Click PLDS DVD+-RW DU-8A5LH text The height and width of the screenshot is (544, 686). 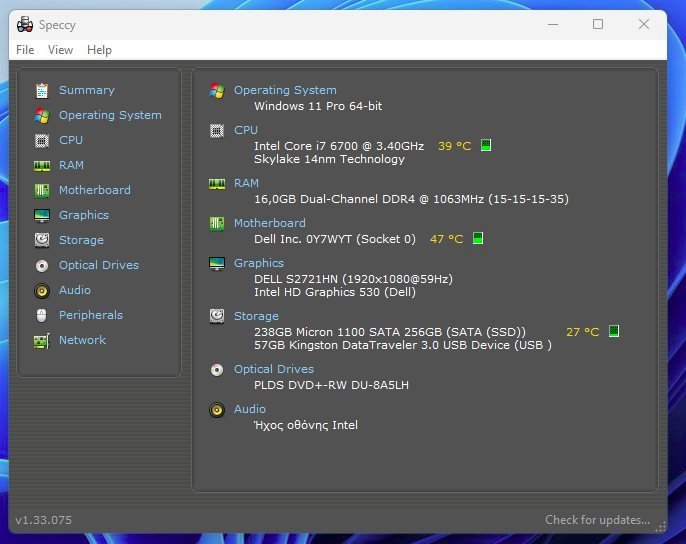pyautogui.click(x=331, y=385)
